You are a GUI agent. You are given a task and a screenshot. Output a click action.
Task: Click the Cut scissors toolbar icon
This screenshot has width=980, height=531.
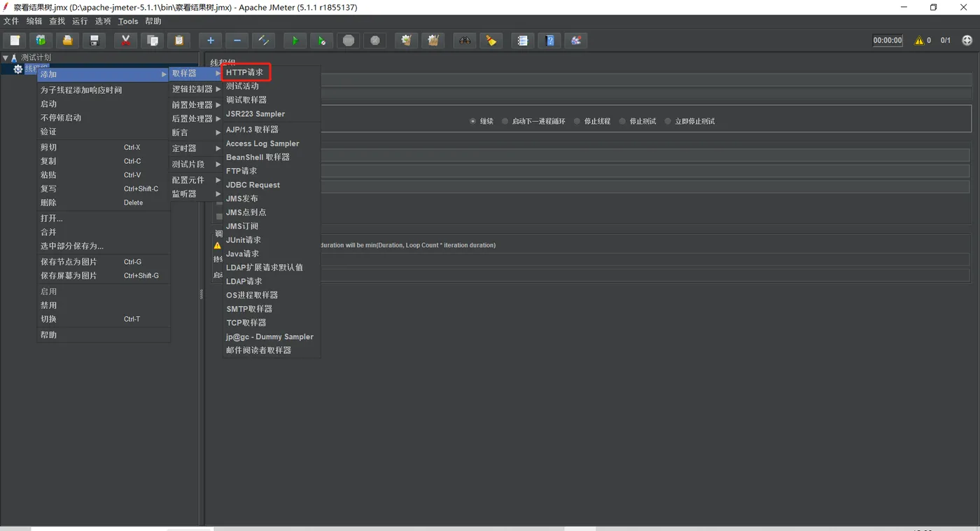pos(125,41)
